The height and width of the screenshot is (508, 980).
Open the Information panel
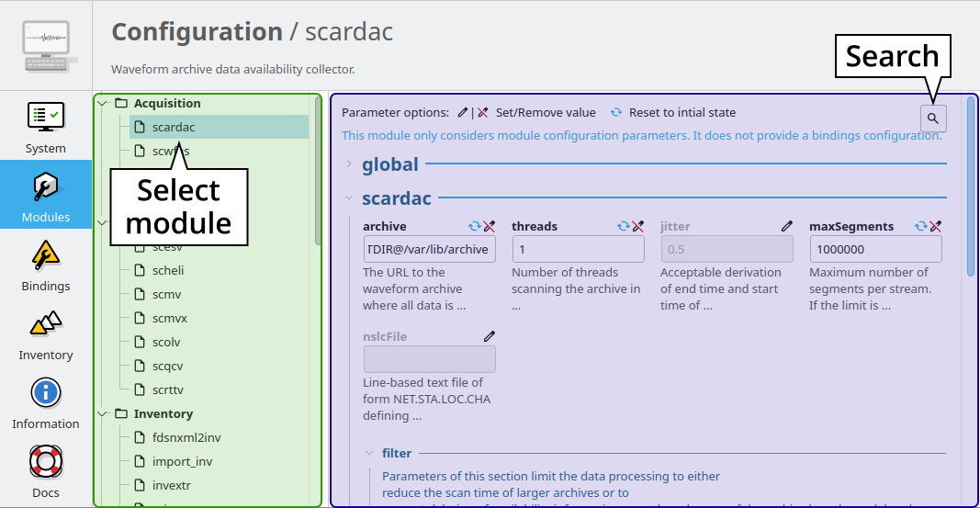(45, 401)
